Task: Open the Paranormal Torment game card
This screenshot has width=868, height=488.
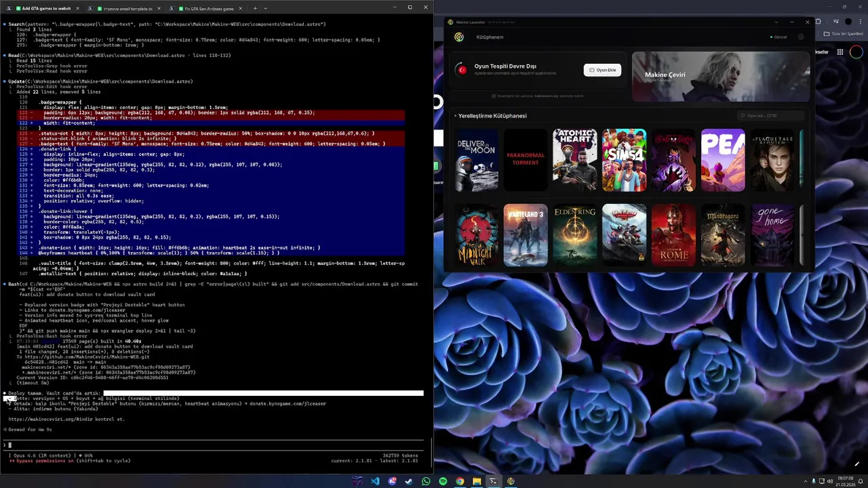Action: click(x=526, y=161)
